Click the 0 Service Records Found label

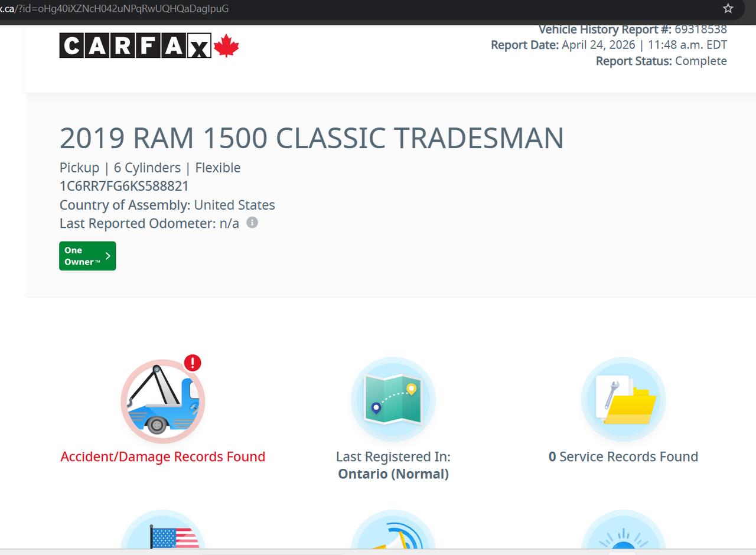click(624, 456)
